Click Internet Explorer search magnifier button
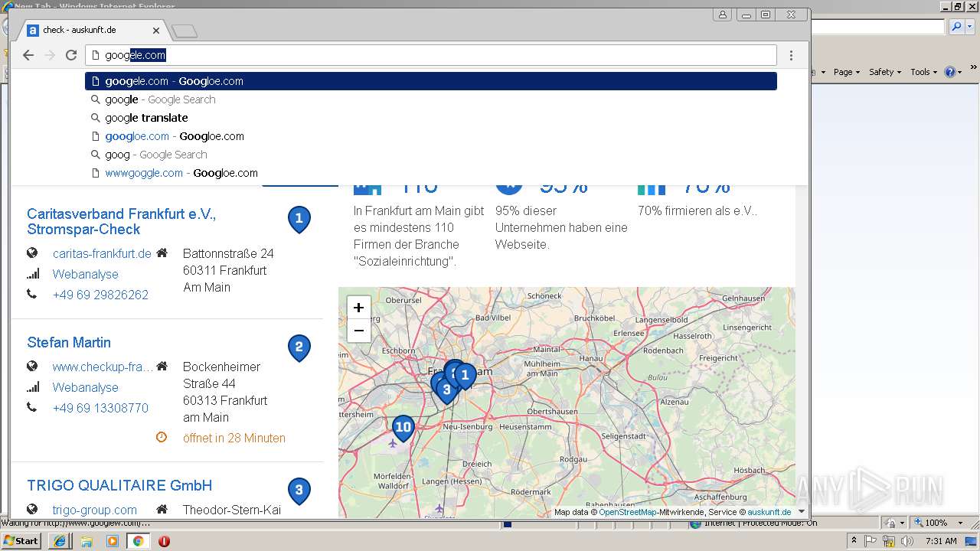 pyautogui.click(x=956, y=27)
